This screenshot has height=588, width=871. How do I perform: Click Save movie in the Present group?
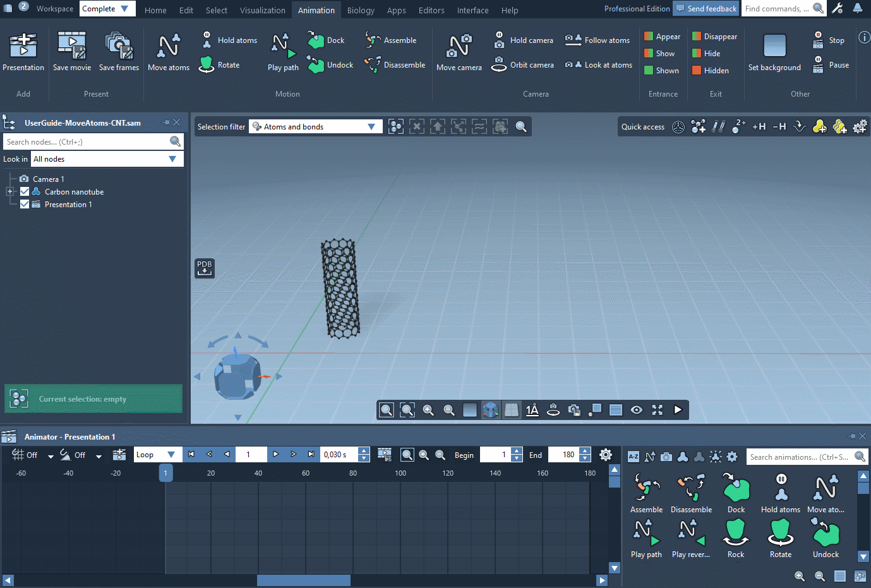tap(71, 51)
